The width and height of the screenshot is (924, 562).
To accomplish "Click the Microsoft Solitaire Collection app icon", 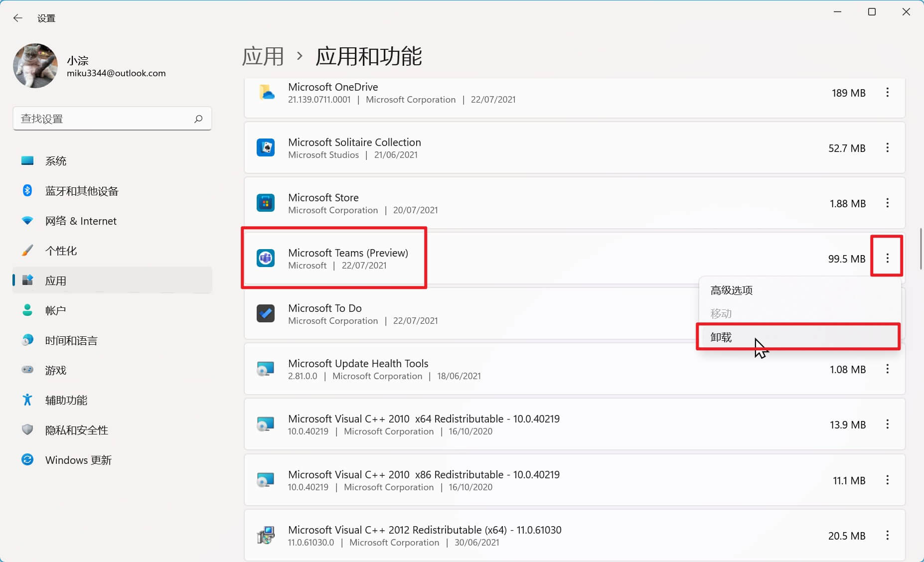I will pos(266,147).
